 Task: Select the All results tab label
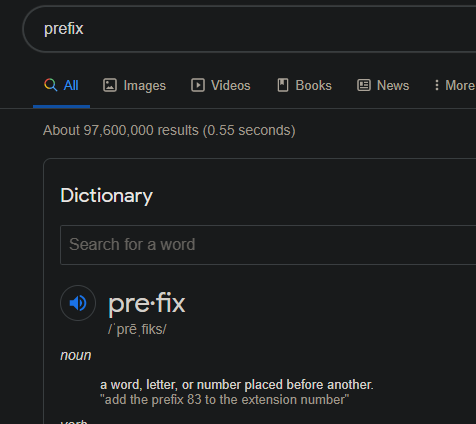coord(71,86)
